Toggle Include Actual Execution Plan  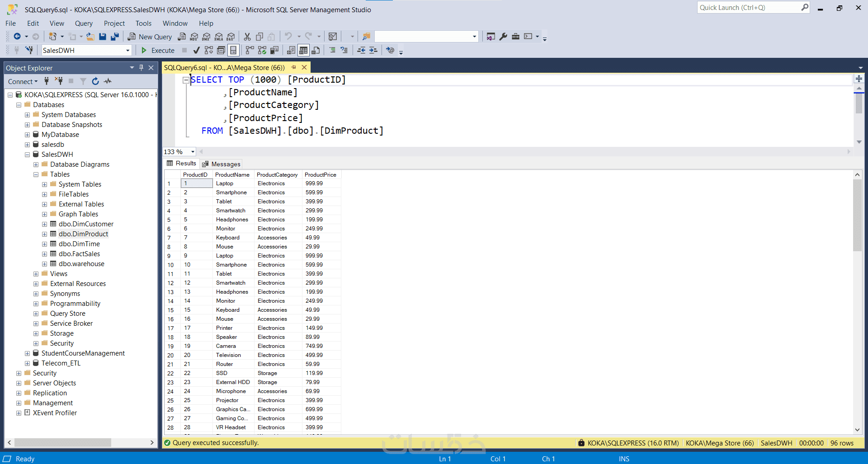coord(250,50)
